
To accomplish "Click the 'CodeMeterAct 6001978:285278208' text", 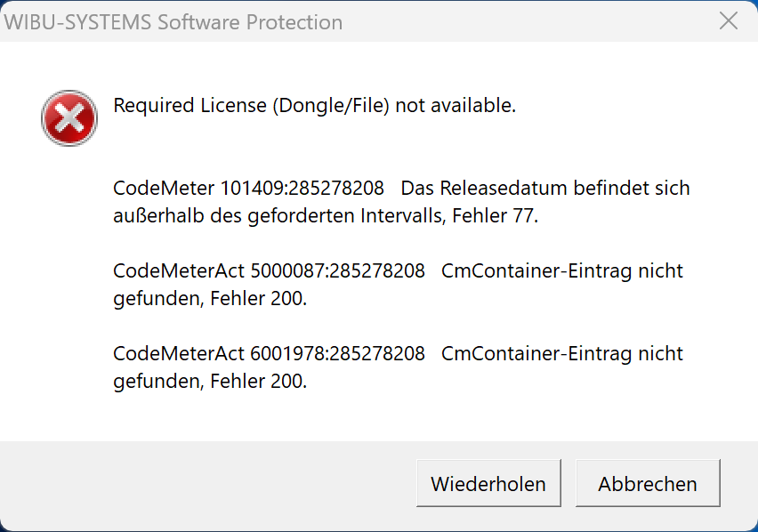I will (x=269, y=353).
